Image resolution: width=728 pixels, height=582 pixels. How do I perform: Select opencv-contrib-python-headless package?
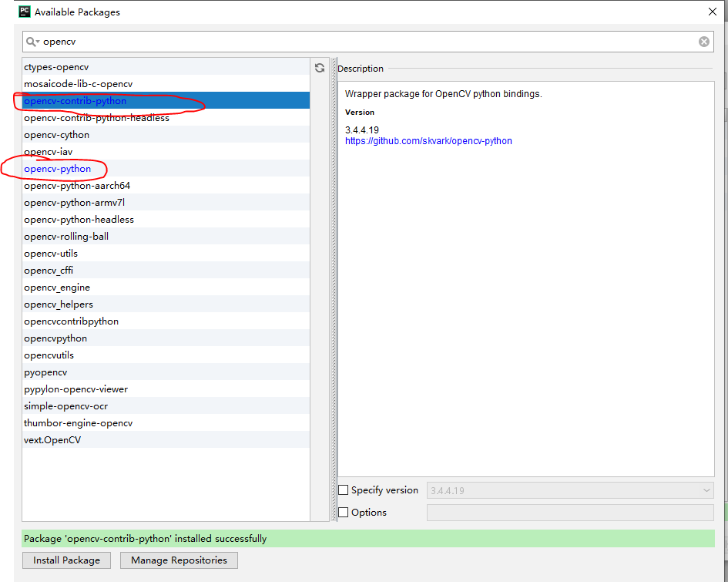click(166, 118)
